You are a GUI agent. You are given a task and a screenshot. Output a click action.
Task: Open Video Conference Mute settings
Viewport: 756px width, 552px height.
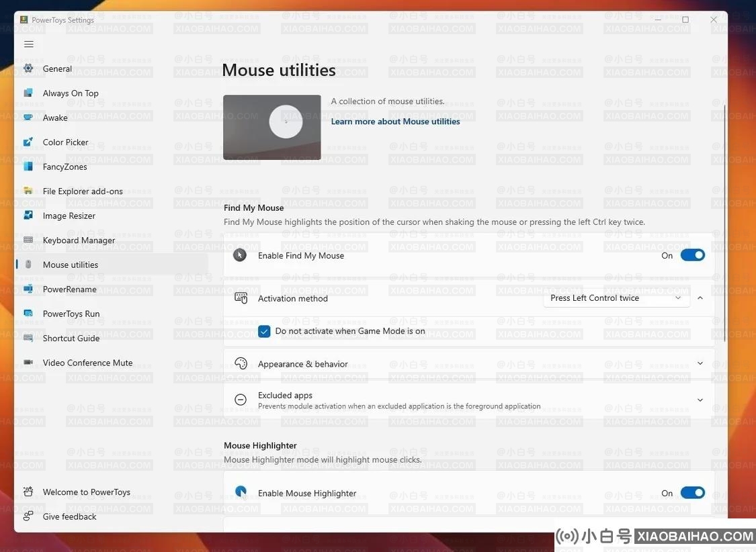[x=112, y=363]
